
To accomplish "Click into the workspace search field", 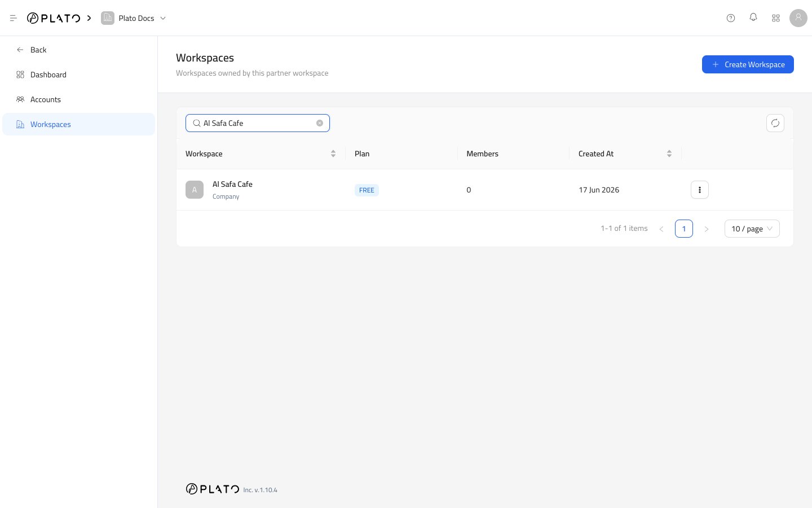I will [258, 123].
